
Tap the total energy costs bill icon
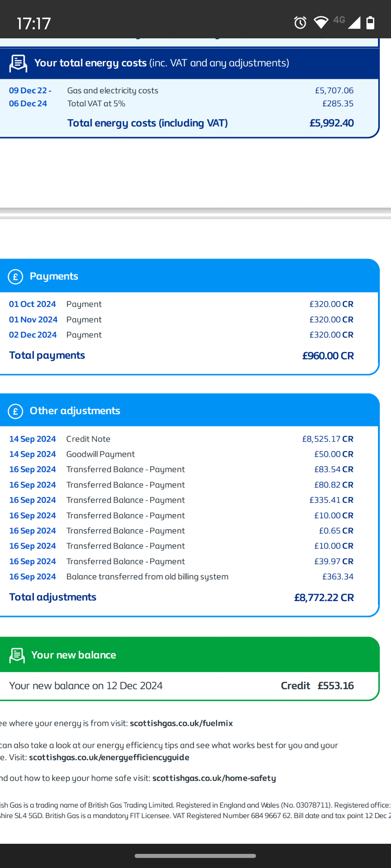tap(18, 63)
